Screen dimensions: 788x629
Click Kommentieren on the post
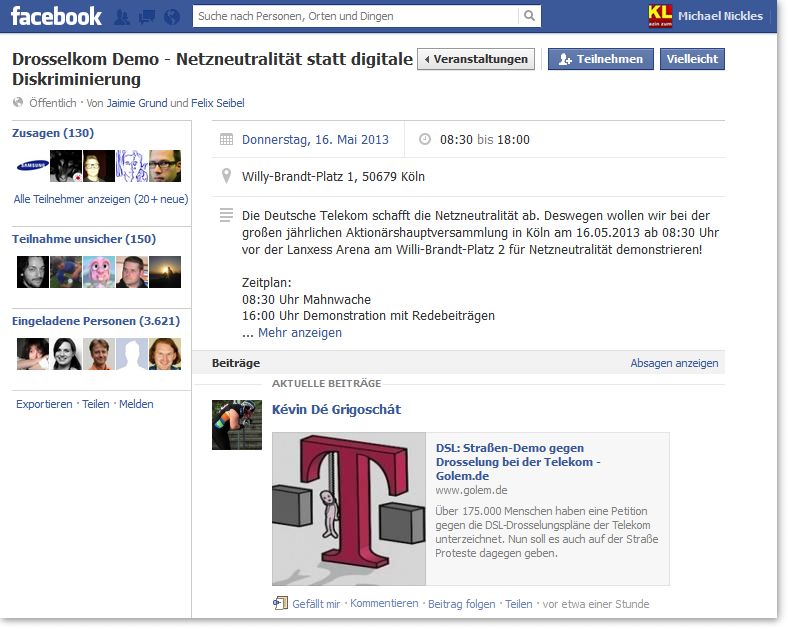[384, 603]
